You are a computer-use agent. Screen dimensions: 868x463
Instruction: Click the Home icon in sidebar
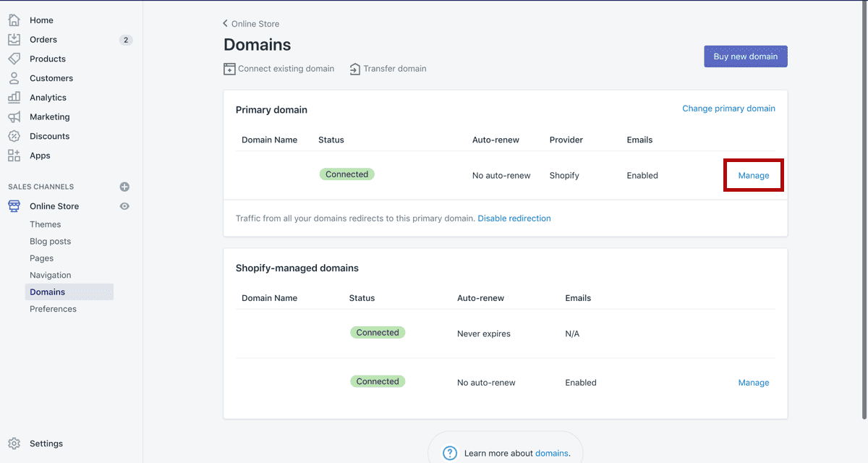click(x=14, y=20)
